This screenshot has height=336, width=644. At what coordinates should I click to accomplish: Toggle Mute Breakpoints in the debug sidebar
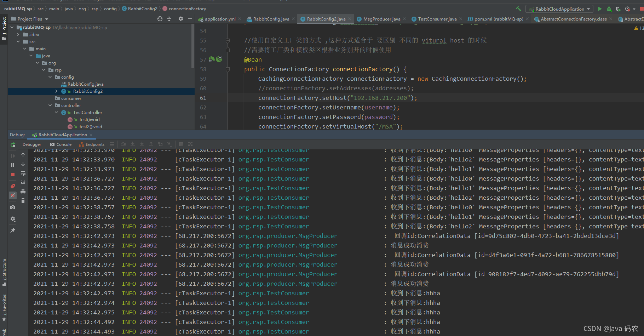tap(13, 195)
